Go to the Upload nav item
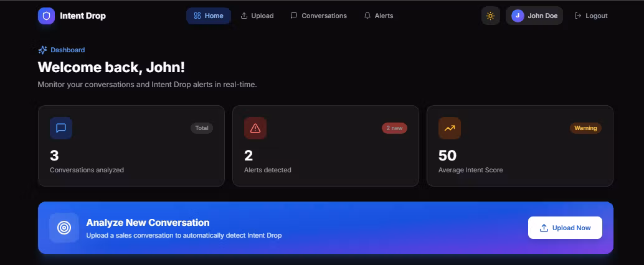This screenshot has width=644, height=265. click(x=257, y=16)
